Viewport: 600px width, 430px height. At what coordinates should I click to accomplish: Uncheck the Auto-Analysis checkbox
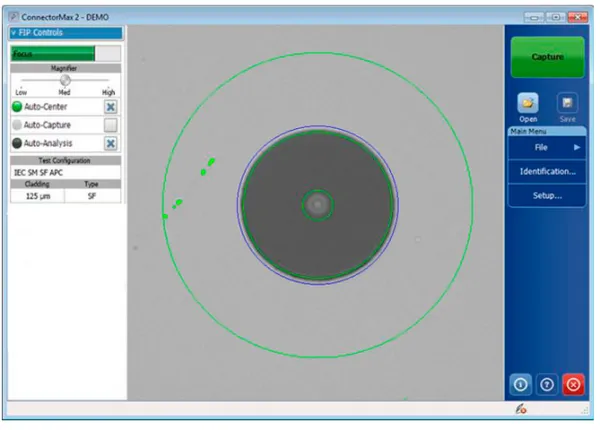click(111, 143)
